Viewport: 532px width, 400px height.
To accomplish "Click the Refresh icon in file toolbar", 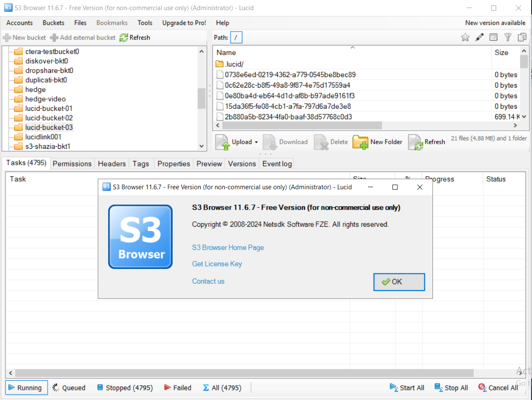I will click(415, 142).
